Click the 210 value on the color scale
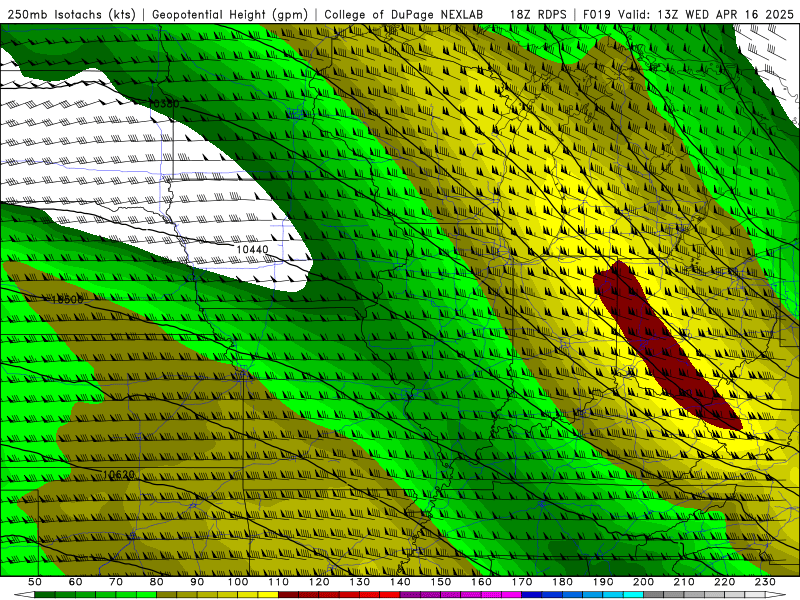This screenshot has height=600, width=800. [684, 582]
